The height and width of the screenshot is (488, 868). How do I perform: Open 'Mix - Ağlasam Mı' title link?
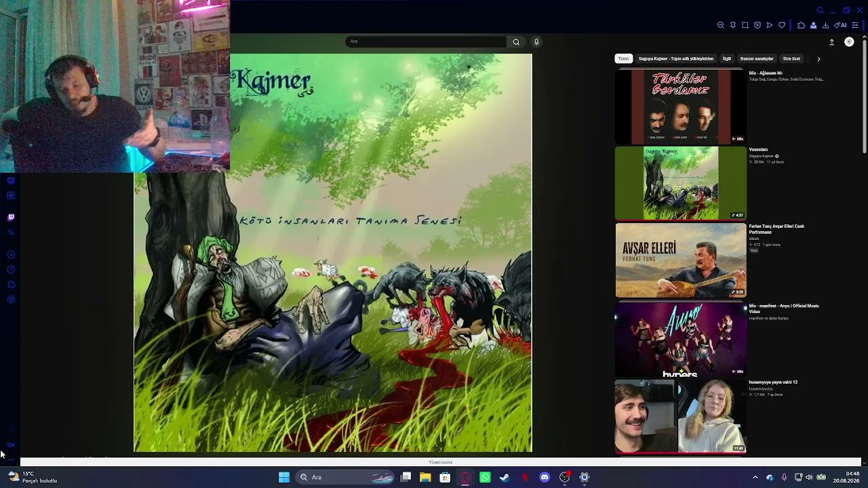[766, 73]
